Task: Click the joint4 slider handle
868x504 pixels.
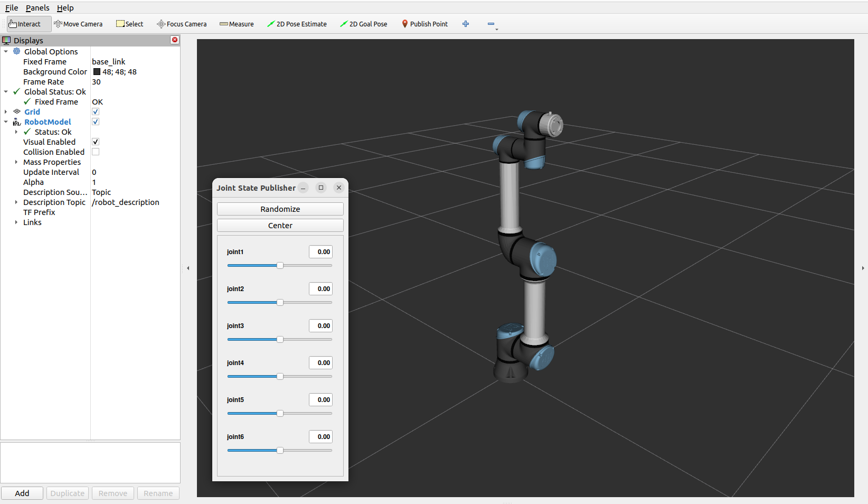Action: [x=280, y=376]
